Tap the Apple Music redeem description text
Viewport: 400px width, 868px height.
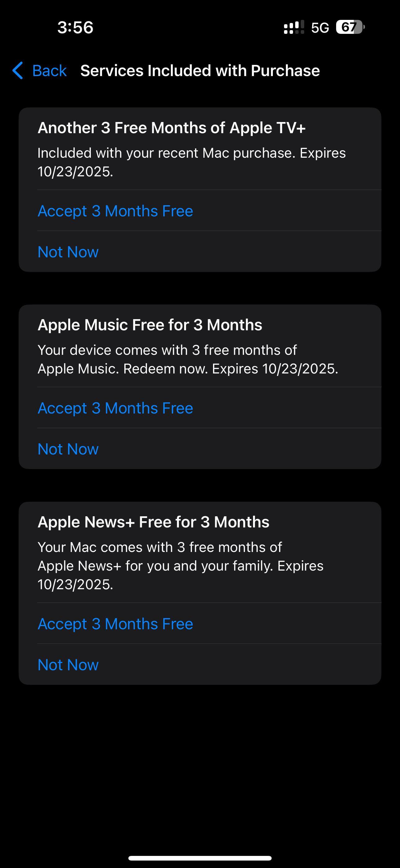188,359
